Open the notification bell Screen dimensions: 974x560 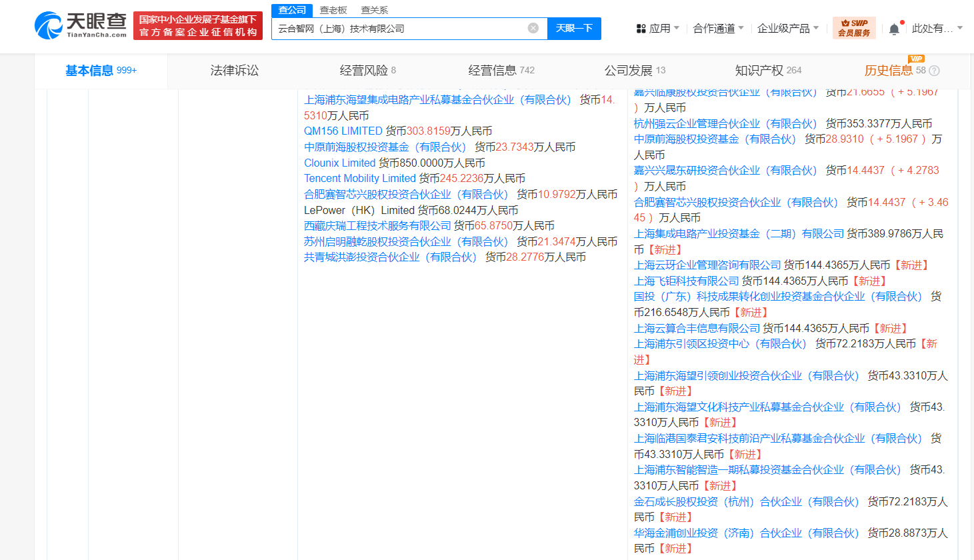click(x=894, y=29)
